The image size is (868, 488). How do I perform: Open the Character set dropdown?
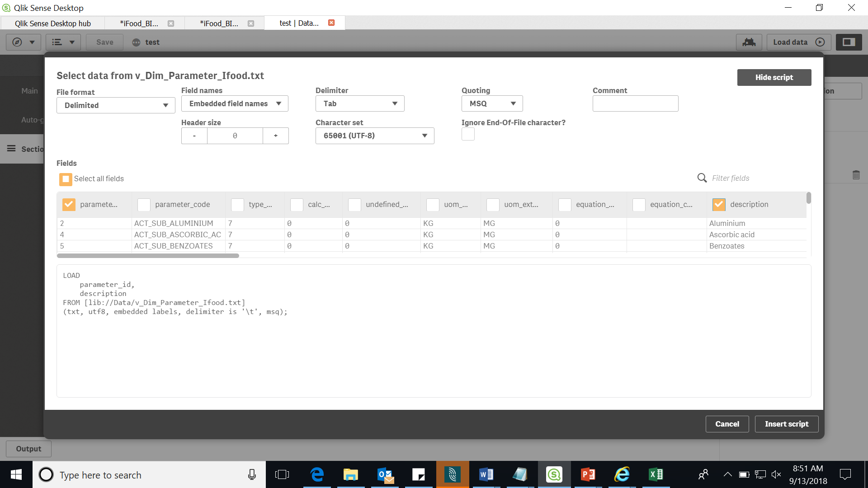click(375, 136)
